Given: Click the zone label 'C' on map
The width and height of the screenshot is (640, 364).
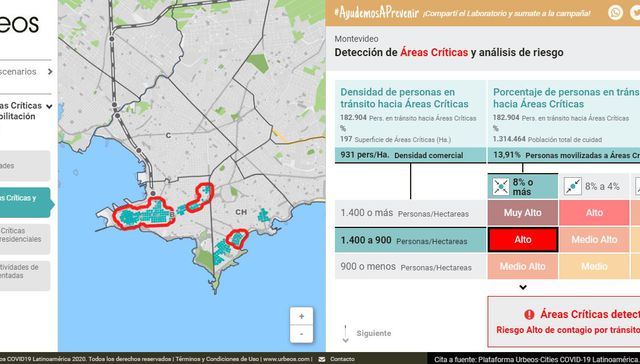Looking at the screenshot, I should tap(168, 135).
